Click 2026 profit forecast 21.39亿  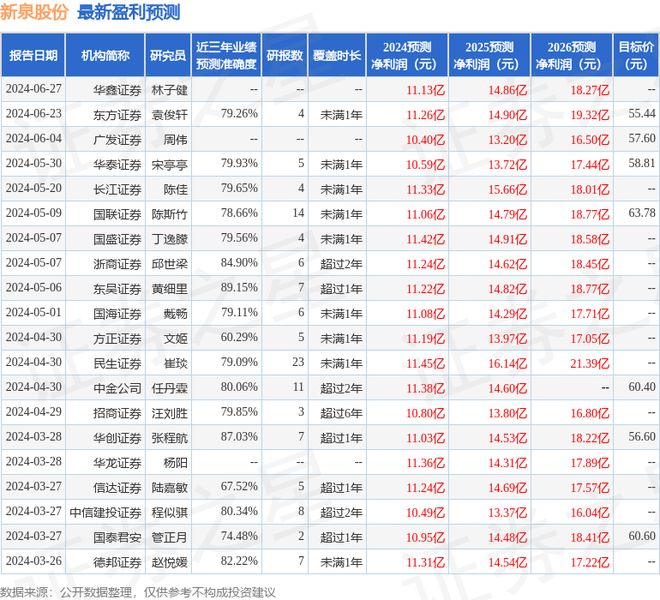coord(590,363)
